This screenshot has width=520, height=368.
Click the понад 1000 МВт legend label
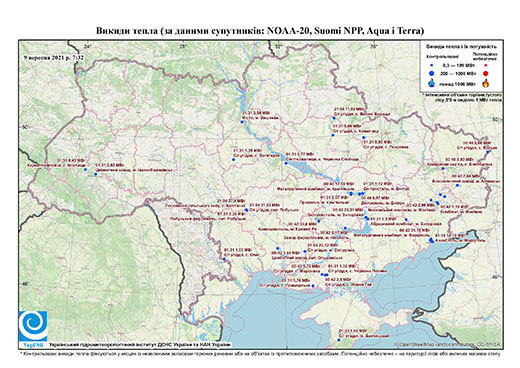pos(458,84)
